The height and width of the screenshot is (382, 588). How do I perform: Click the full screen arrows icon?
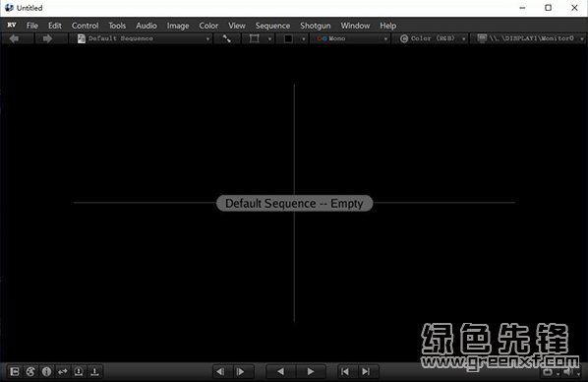(227, 38)
